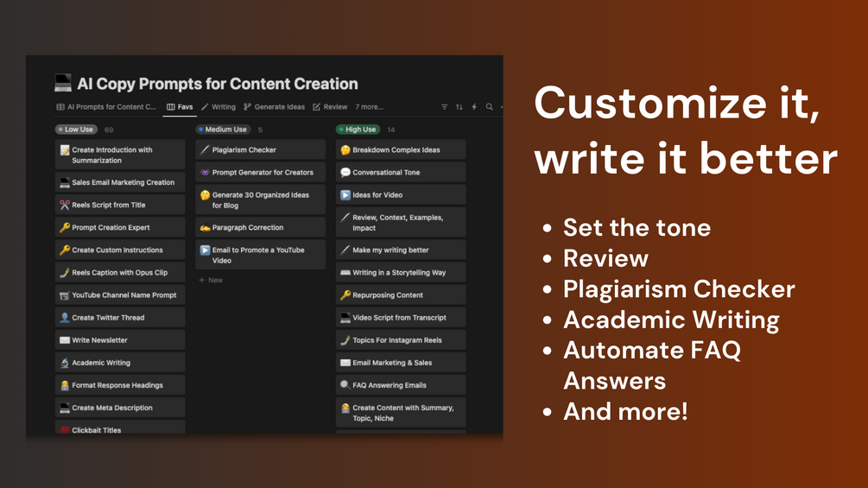
Task: Click the Medium Use count 5
Action: coord(260,130)
